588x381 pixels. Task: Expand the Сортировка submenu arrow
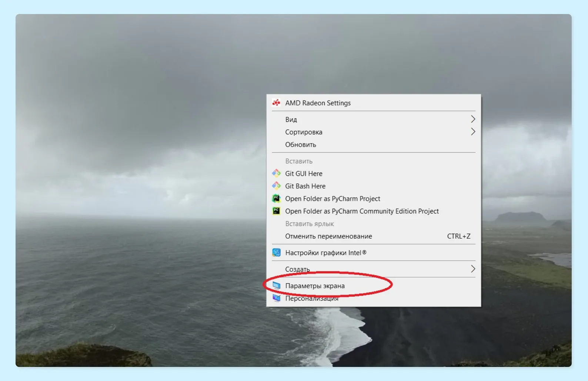click(x=473, y=132)
